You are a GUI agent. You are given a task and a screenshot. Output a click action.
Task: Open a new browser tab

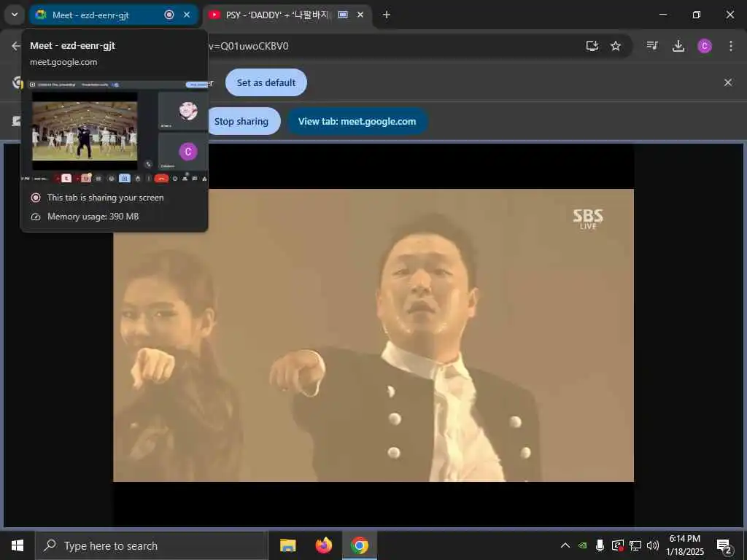[387, 15]
